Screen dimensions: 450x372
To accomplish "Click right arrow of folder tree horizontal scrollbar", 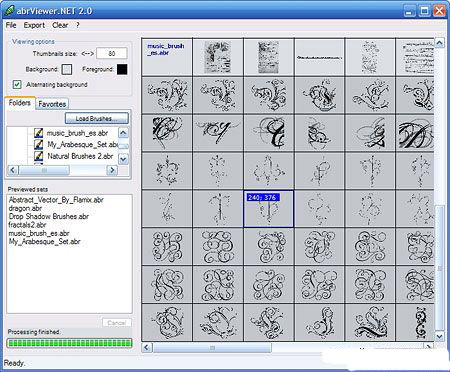I will pos(112,170).
